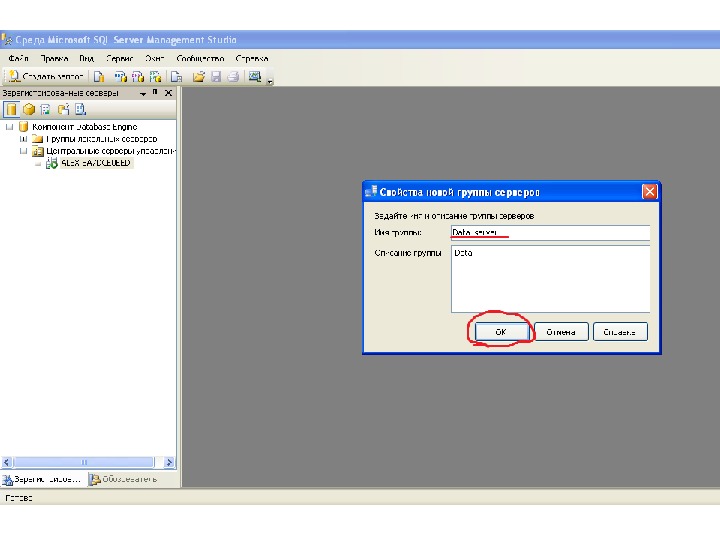Image resolution: width=720 pixels, height=540 pixels.
Task: Open the Вид menu
Action: 86,58
